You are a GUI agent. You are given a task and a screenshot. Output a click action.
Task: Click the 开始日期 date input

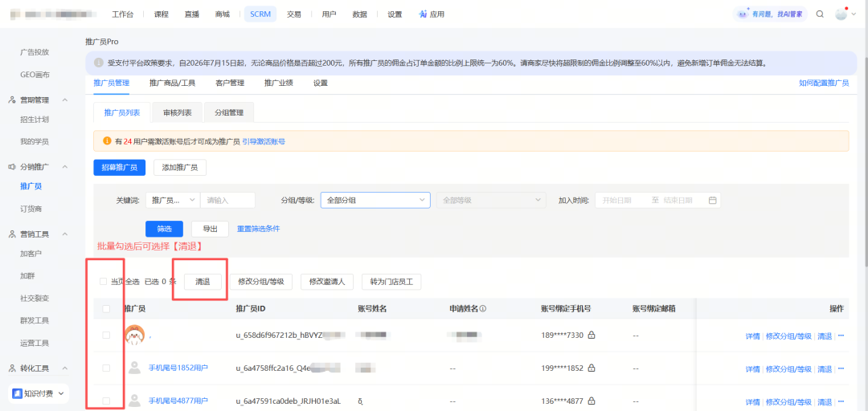[616, 200]
